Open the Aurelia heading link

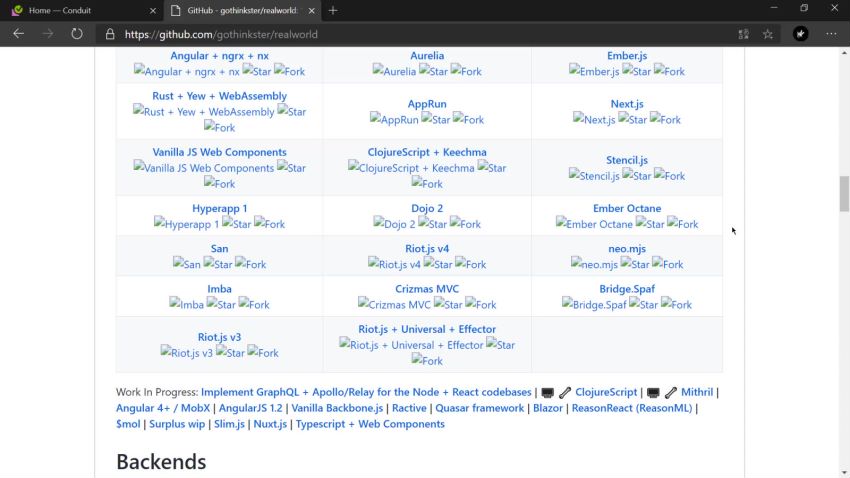pos(427,55)
